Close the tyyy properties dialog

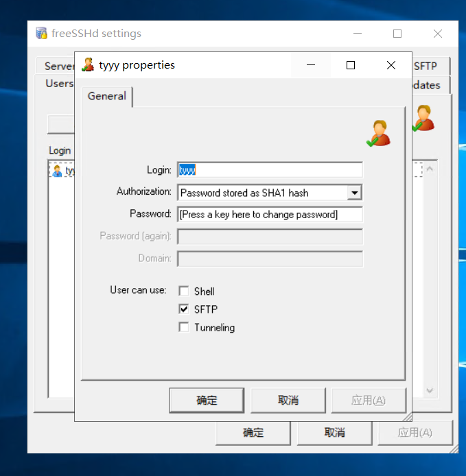(x=391, y=65)
